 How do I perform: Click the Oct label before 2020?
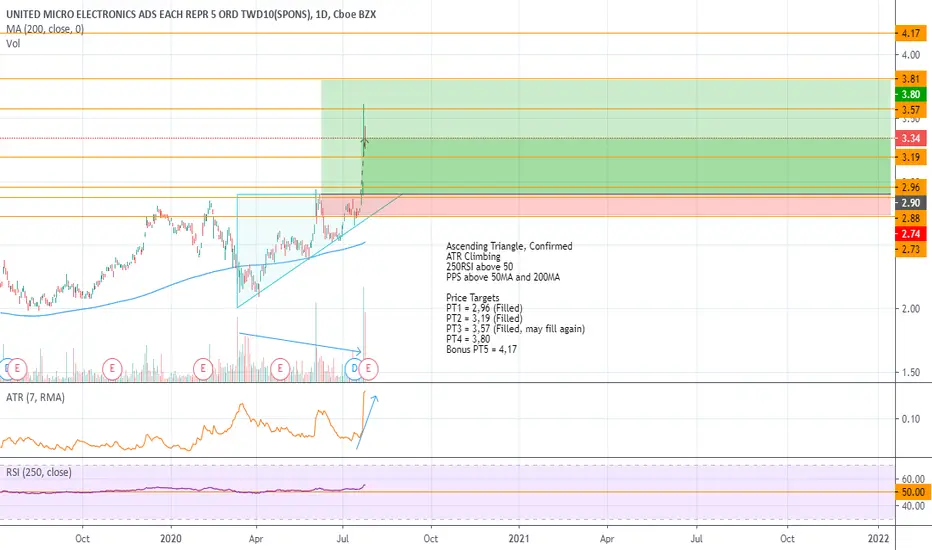pos(82,539)
